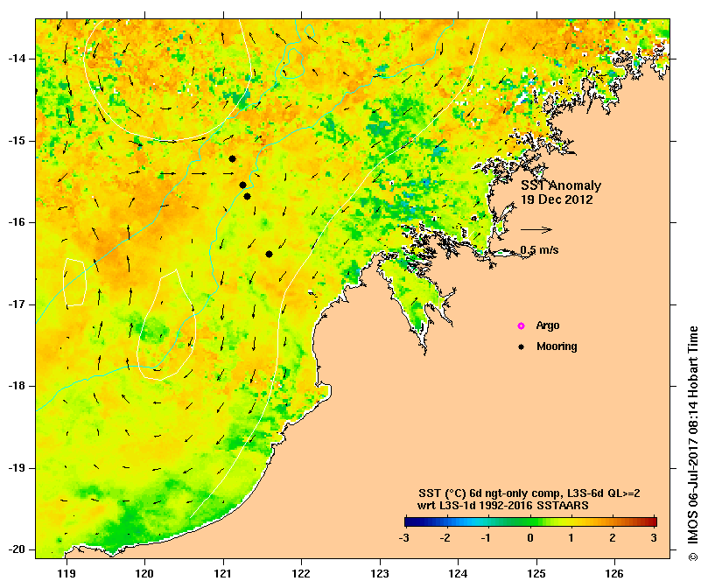This screenshot has height=588, width=708.
Task: Click the "0.5 m/s" scale label
Action: point(539,249)
